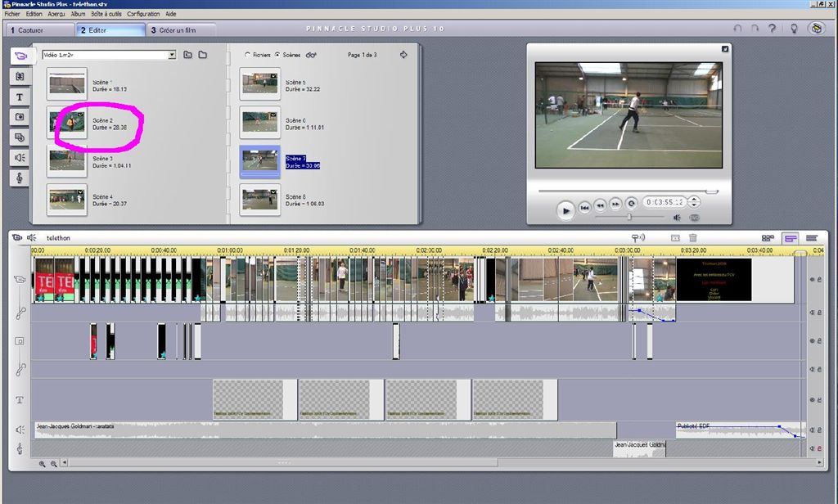Image resolution: width=838 pixels, height=504 pixels.
Task: Click the fast forward button in the player
Action: click(x=615, y=204)
